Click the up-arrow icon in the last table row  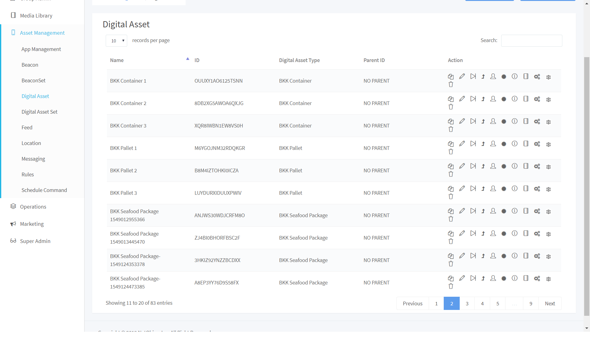(483, 278)
